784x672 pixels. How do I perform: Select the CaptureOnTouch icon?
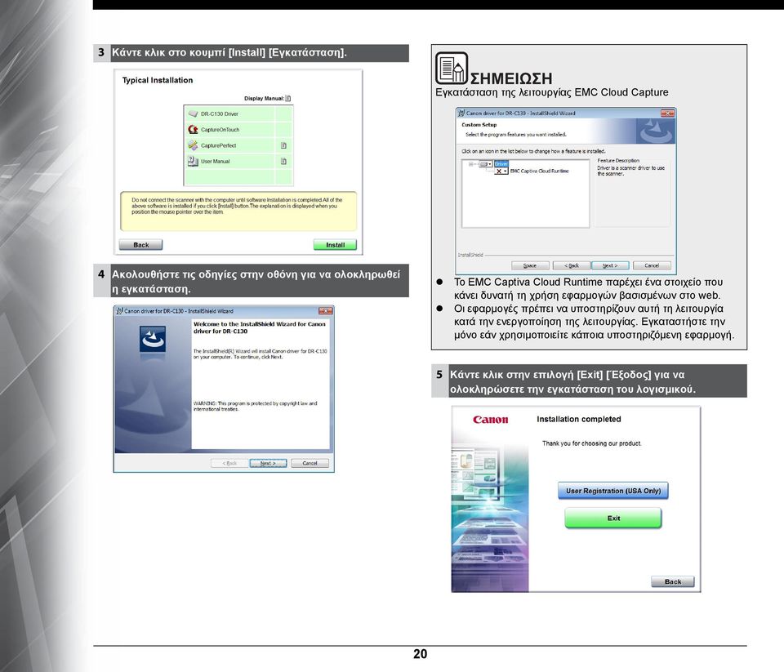tap(193, 130)
